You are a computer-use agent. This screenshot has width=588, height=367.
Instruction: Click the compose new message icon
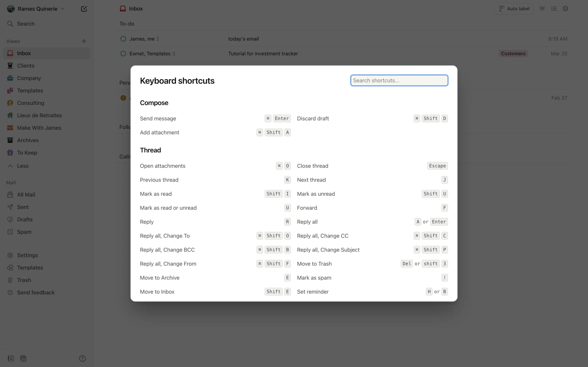tap(84, 9)
